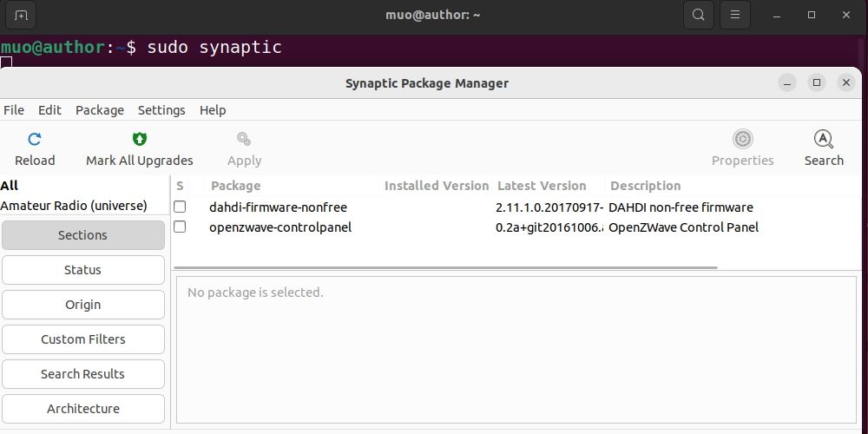Image resolution: width=868 pixels, height=434 pixels.
Task: Toggle checkbox for dahdi-firmware-nonfree package
Action: point(180,207)
